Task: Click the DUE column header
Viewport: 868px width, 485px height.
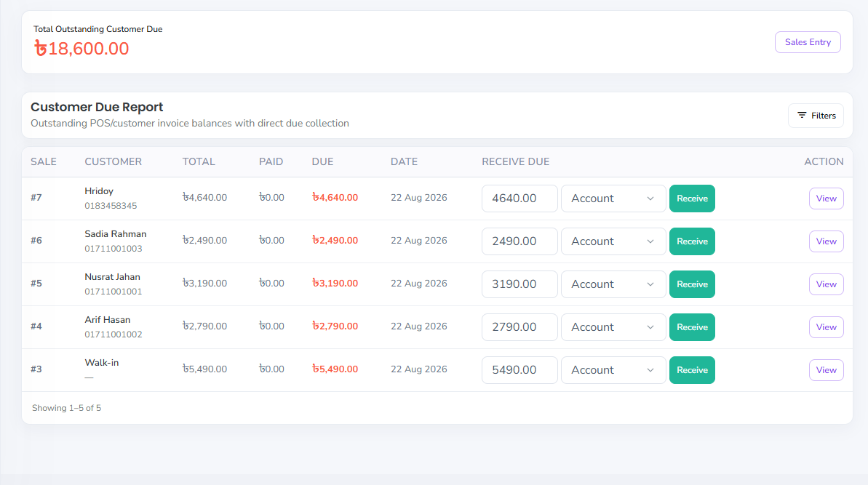Action: coord(322,161)
